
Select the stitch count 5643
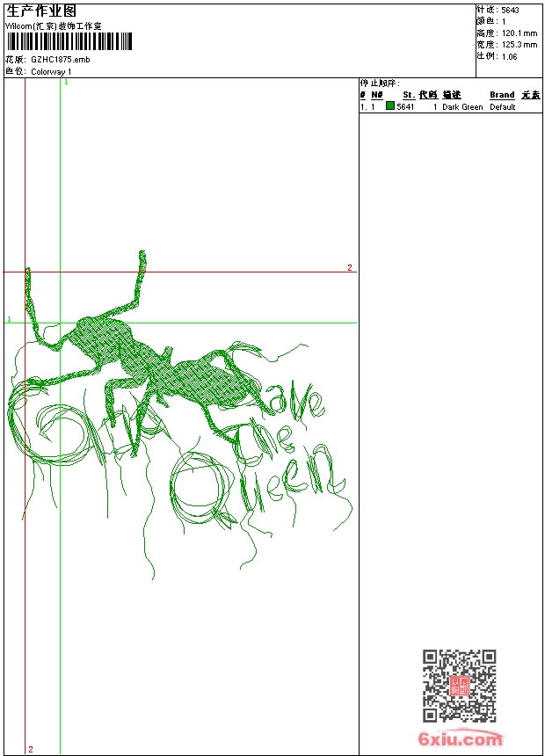(510, 11)
